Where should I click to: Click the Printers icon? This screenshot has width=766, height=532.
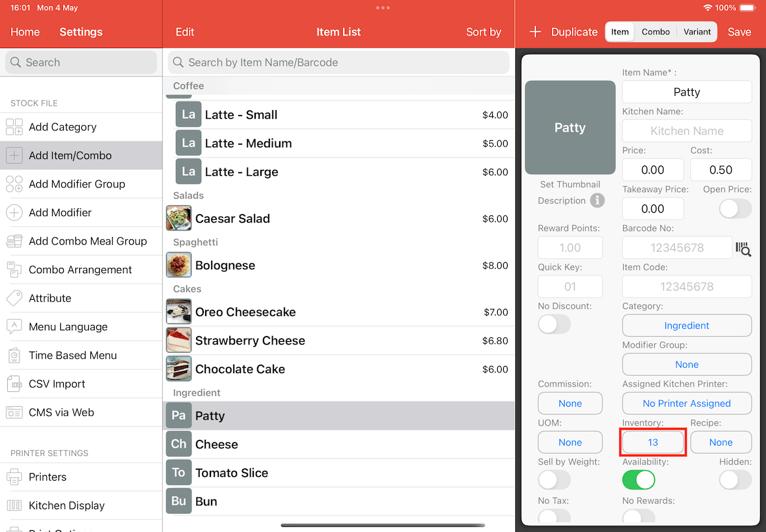click(14, 477)
